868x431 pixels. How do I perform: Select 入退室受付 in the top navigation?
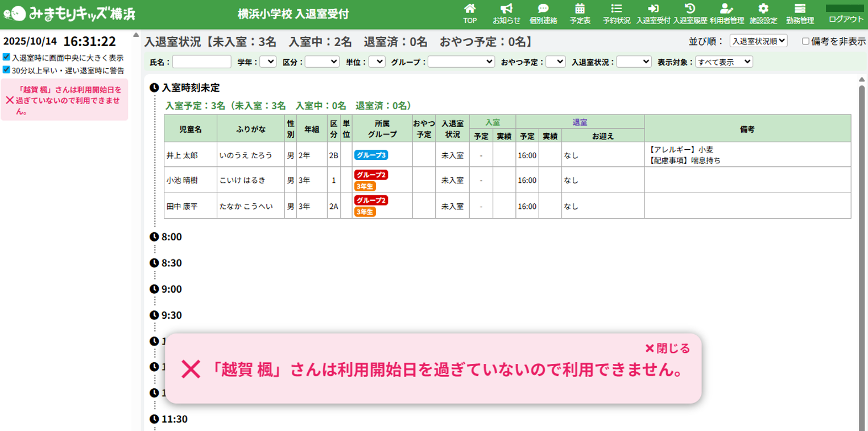coord(653,14)
